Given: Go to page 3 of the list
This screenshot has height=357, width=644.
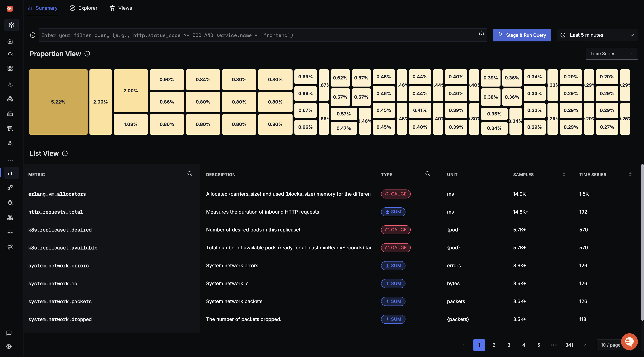Looking at the screenshot, I should [509, 345].
